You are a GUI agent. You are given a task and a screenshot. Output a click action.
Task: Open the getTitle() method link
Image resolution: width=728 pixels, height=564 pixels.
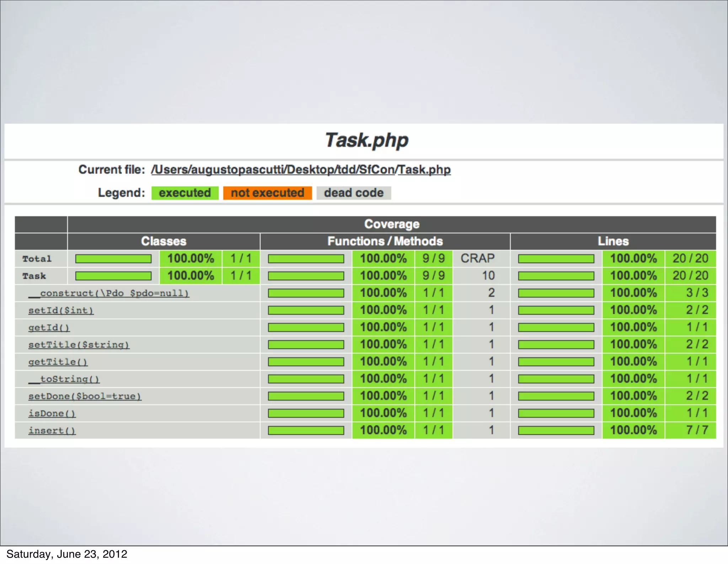58,362
